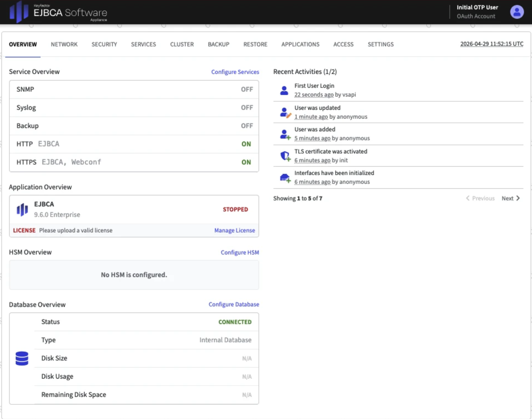Click the HTTP EJBCA service row
This screenshot has width=532, height=419.
(x=134, y=144)
